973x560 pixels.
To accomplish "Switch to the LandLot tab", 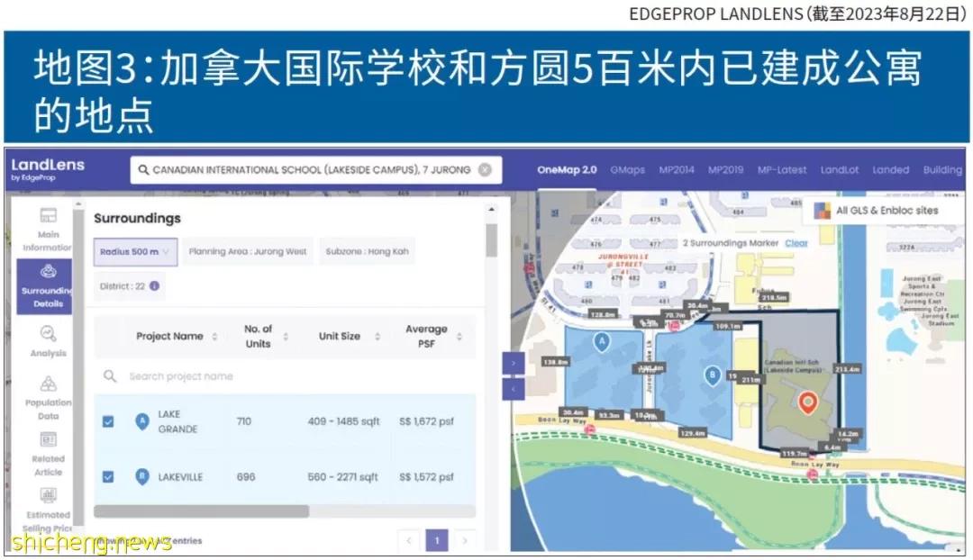I will point(840,170).
